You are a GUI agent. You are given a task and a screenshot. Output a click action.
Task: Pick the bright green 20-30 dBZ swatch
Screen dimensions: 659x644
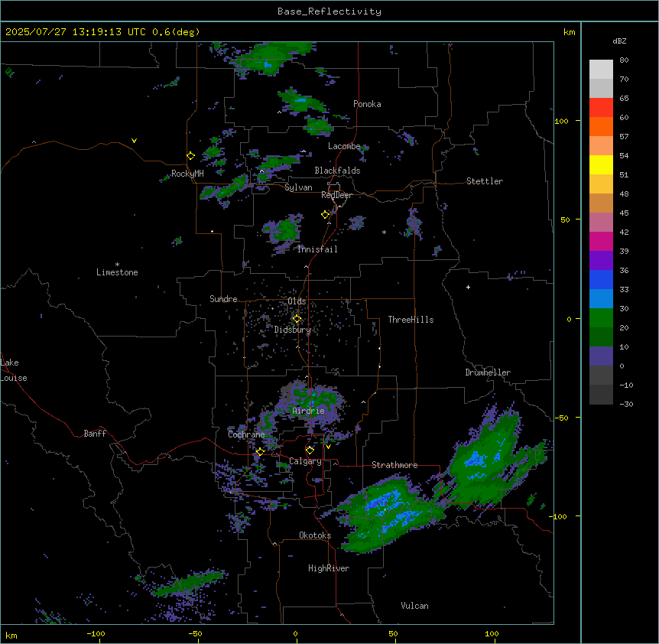pyautogui.click(x=601, y=318)
